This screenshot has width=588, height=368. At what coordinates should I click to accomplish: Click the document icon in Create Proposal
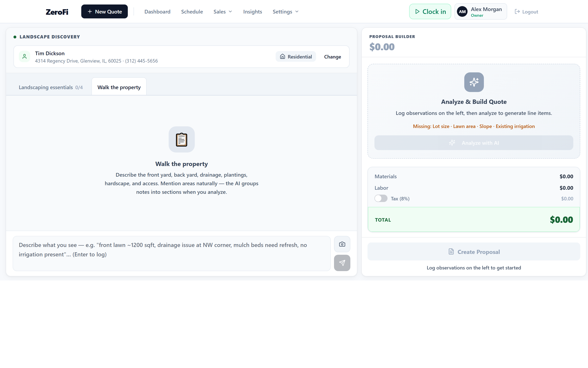(451, 251)
